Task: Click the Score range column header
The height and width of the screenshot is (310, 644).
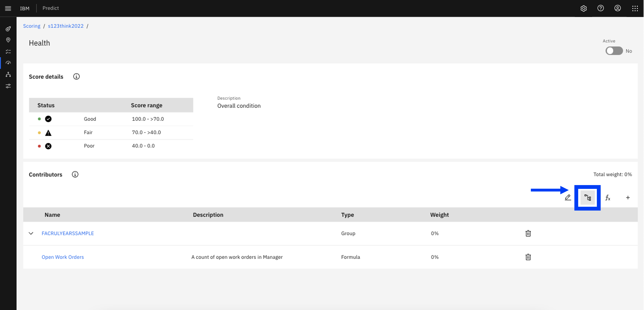Action: pos(146,105)
